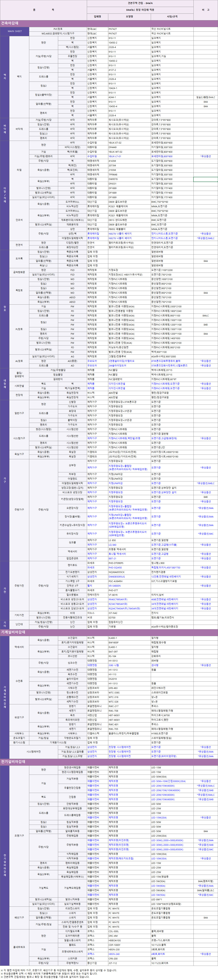The height and width of the screenshot is (980, 218).
Task: Select model cell LS 850
Action: pyautogui.click(x=129, y=540)
